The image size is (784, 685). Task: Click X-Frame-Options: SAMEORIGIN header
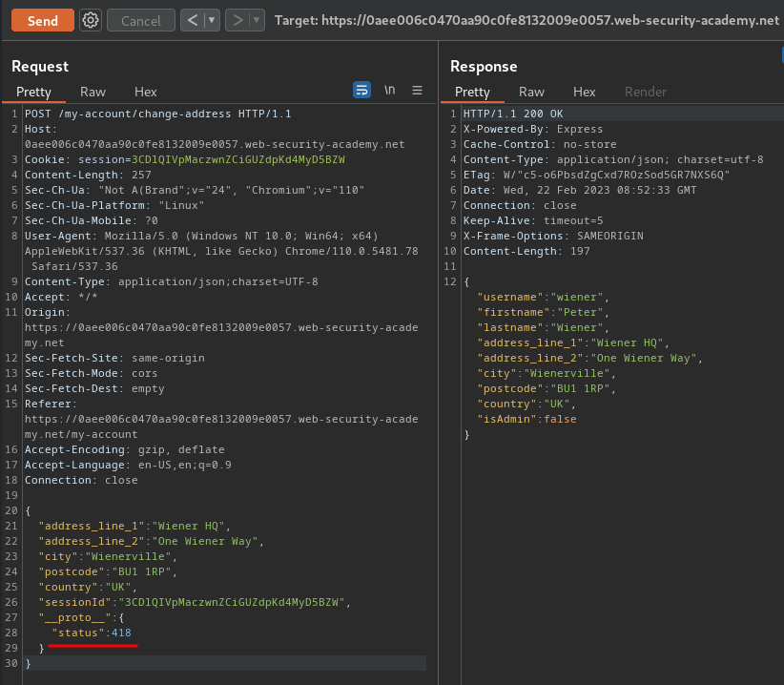[x=553, y=236]
